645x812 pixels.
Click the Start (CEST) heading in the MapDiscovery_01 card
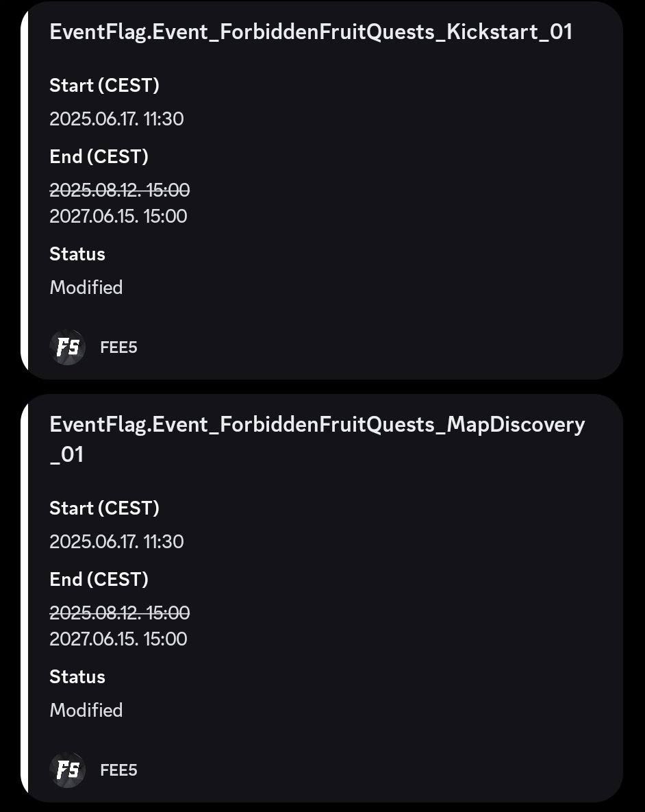(104, 508)
